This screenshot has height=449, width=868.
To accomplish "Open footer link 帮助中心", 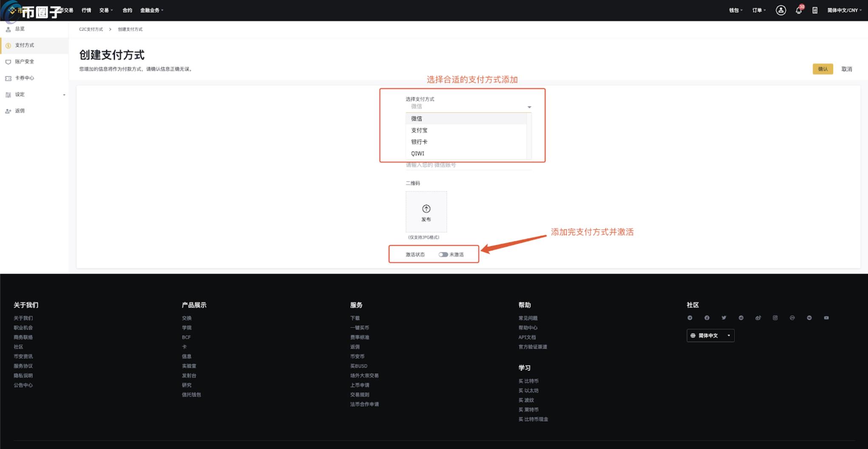I will 528,328.
